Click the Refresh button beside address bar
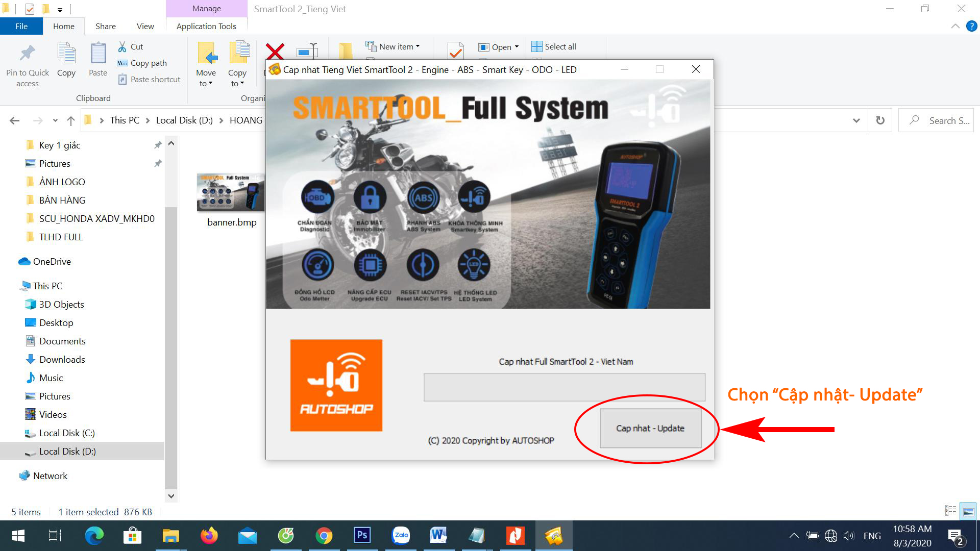Image resolution: width=980 pixels, height=551 pixels. click(x=880, y=120)
